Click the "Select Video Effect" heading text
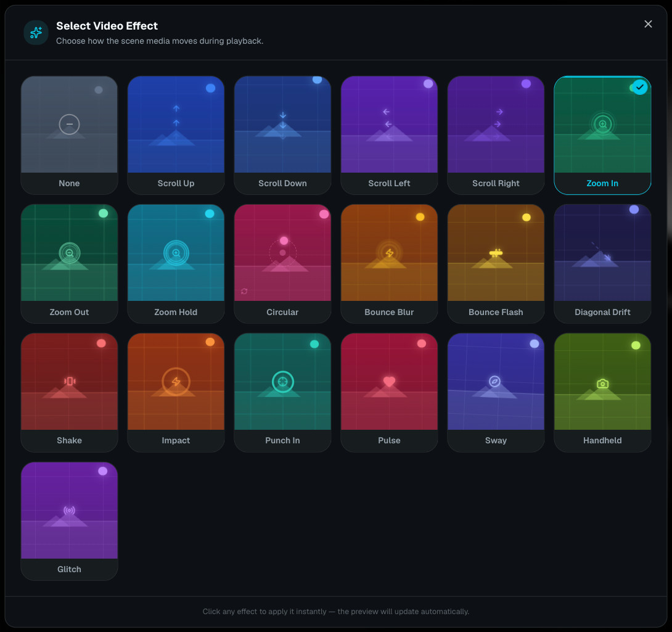672x632 pixels. [107, 26]
